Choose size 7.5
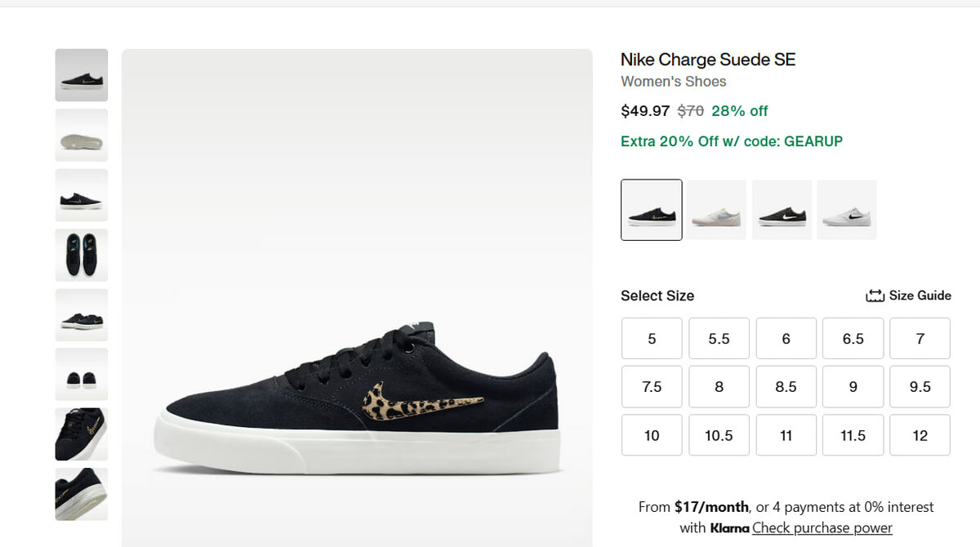 (x=652, y=387)
